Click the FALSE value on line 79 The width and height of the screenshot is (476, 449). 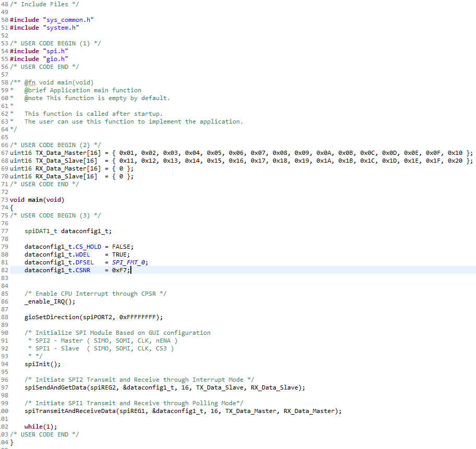coord(121,247)
